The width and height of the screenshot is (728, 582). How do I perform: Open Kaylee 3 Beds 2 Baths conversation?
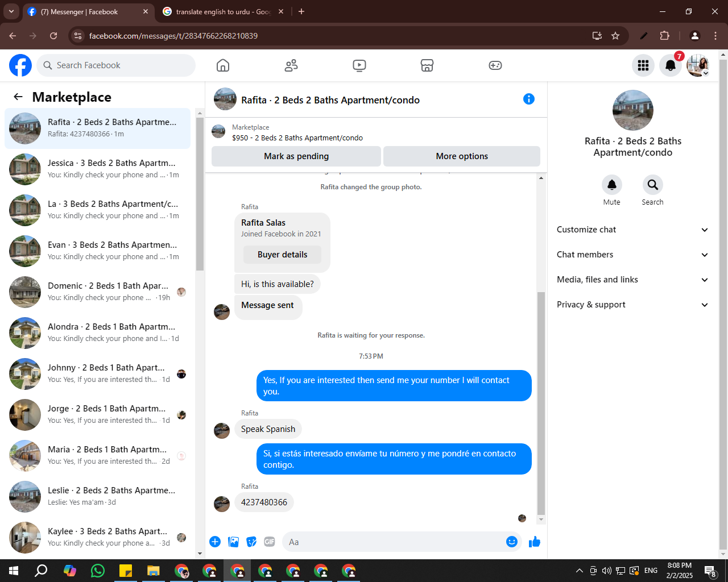pos(98,538)
